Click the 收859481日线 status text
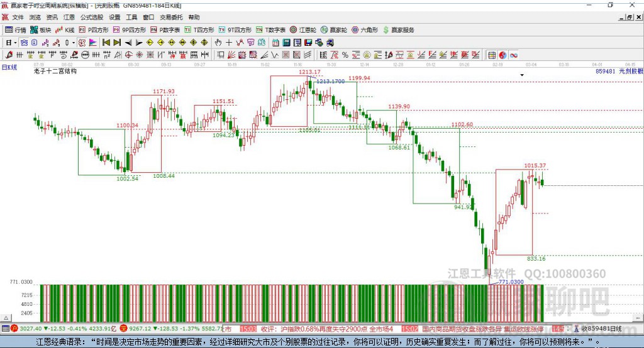This screenshot has width=644, height=348. click(601, 329)
